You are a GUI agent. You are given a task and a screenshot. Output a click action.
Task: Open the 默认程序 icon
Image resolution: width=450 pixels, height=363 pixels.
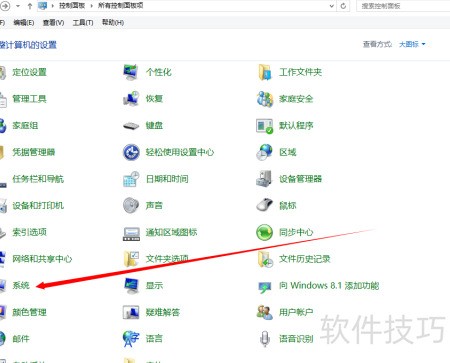click(265, 126)
